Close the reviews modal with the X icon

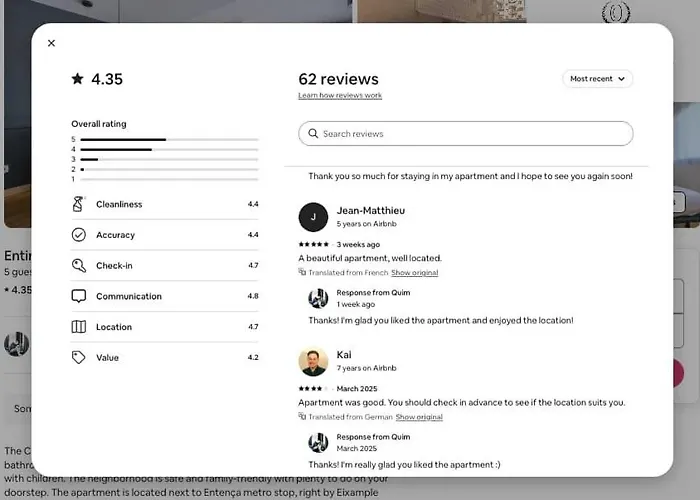(51, 43)
